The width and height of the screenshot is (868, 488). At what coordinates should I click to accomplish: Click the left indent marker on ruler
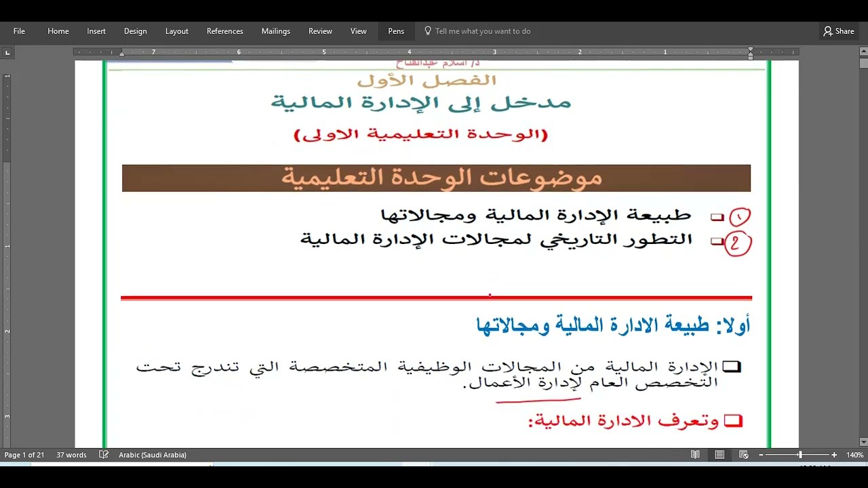tap(121, 53)
